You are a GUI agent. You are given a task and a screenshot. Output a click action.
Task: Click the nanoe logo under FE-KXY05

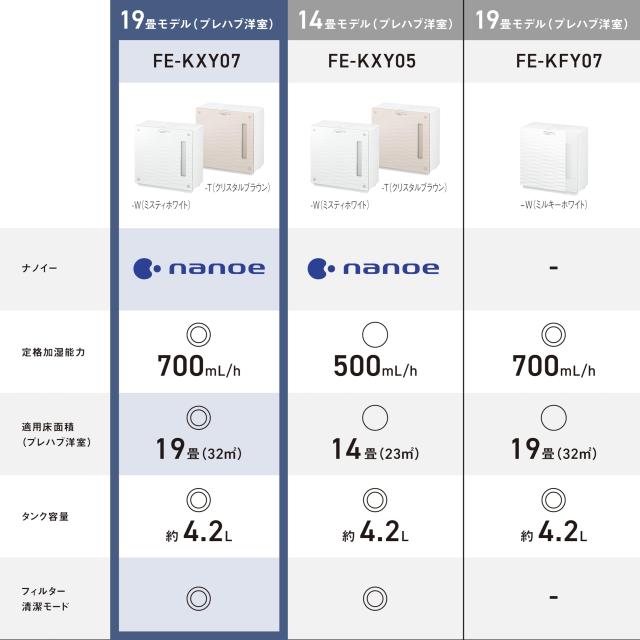tap(373, 269)
